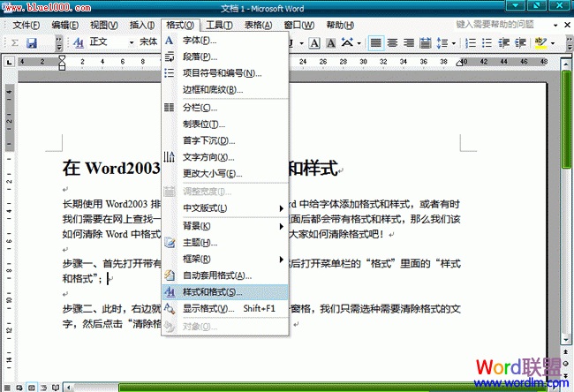Open underline style dropdown arrow
Screen dimensions: 574x392
click(x=302, y=43)
